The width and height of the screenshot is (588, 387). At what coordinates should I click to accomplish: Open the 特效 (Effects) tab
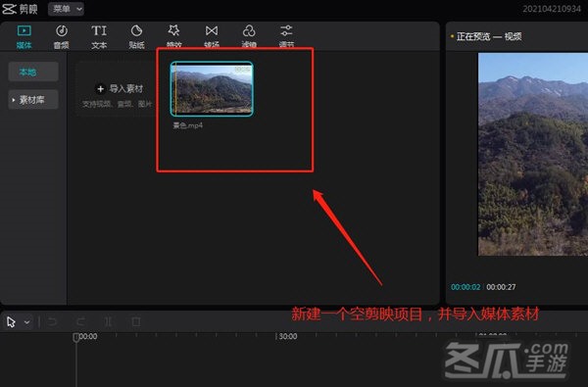click(174, 36)
